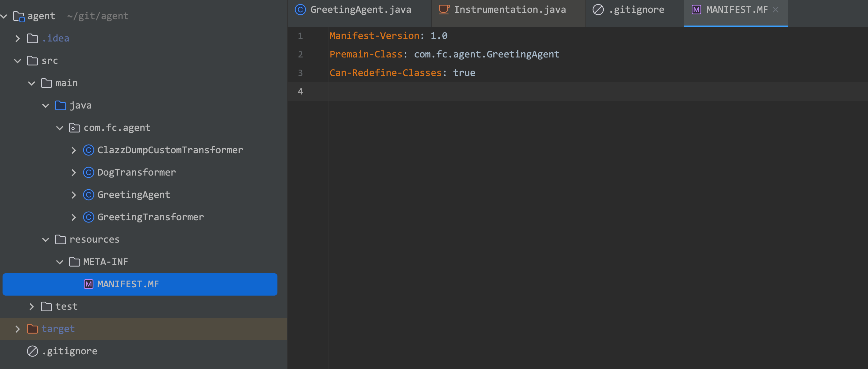
Task: Expand the .idea folder
Action: [18, 38]
